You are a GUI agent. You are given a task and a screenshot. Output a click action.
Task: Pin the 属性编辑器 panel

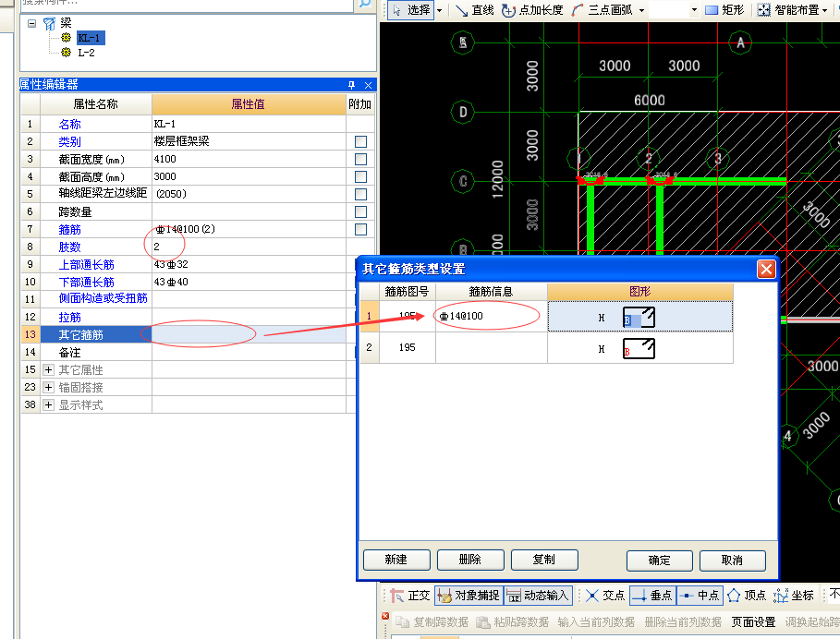tap(351, 85)
